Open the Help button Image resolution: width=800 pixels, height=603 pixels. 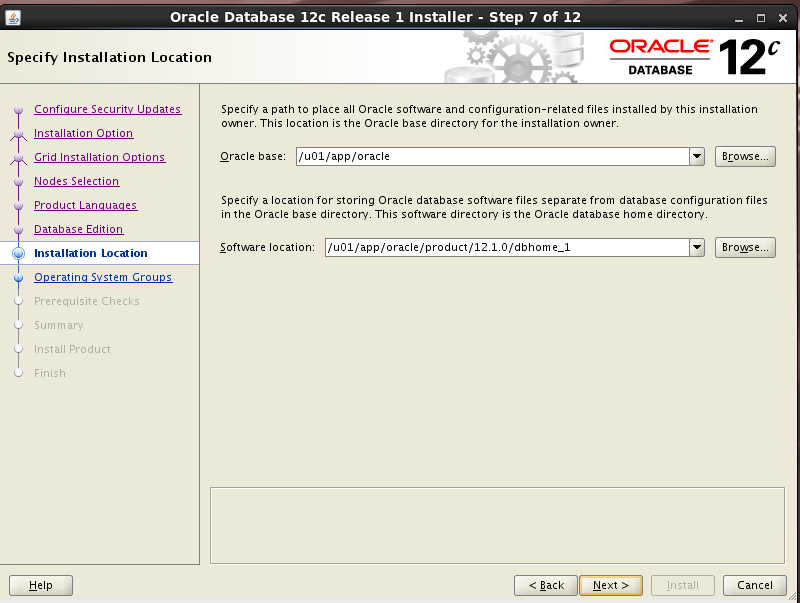41,585
